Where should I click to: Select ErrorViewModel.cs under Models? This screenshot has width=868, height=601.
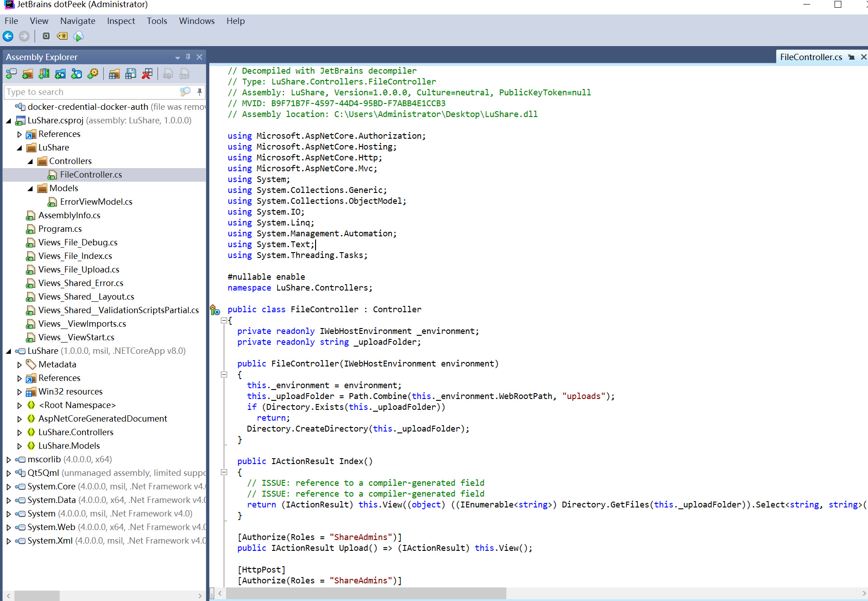tap(96, 202)
